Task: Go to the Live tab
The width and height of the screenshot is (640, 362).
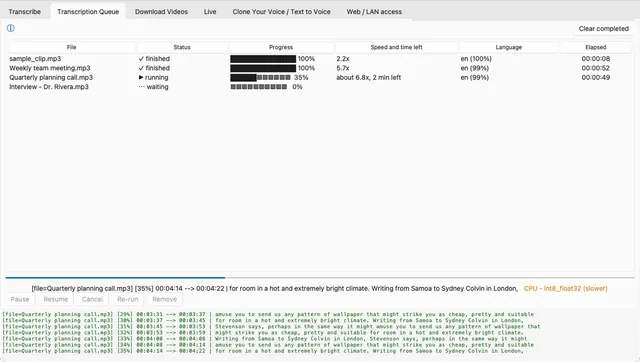Action: pos(210,12)
